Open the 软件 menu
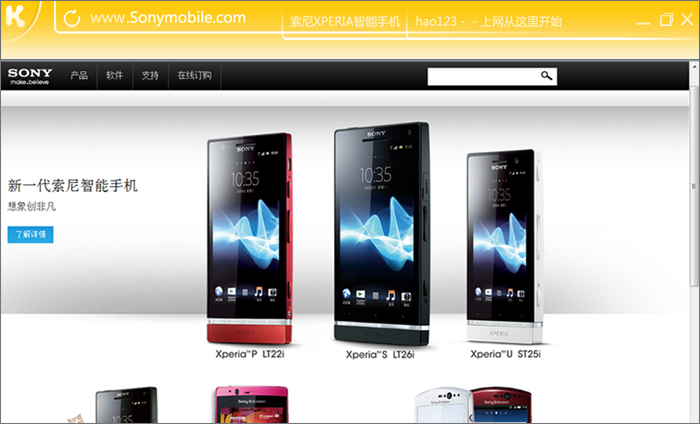The width and height of the screenshot is (700, 424). click(x=115, y=75)
